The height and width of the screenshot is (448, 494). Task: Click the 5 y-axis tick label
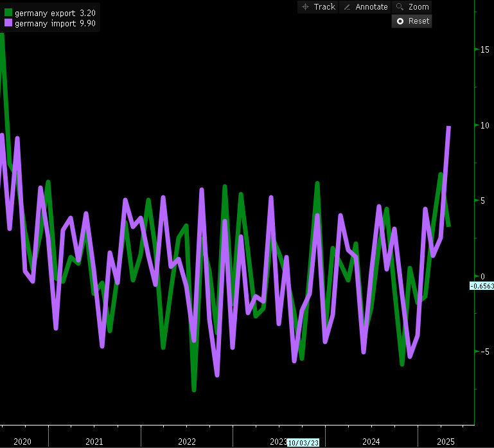point(482,201)
